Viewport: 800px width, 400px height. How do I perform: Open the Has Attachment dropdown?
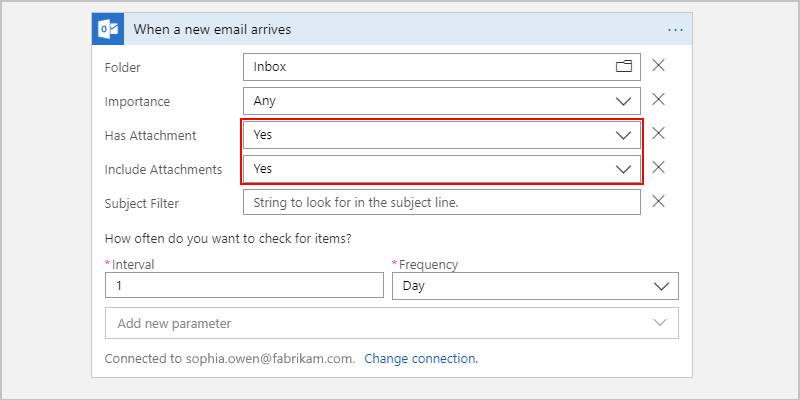pyautogui.click(x=442, y=135)
